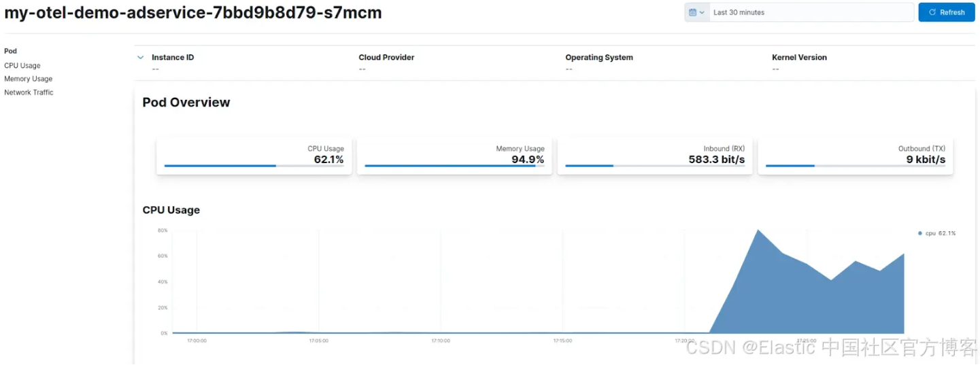
Task: Jump to CPU Usage section in sidebar
Action: [x=22, y=66]
